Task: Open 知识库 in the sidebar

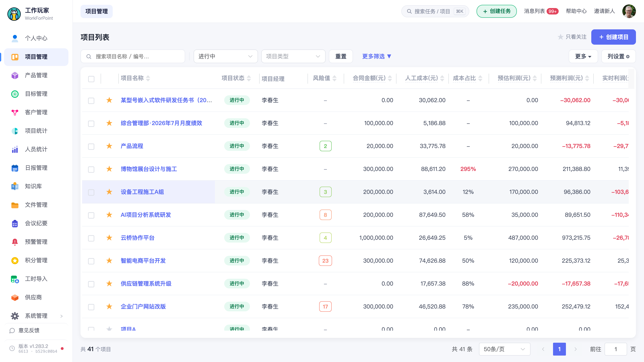Action: pos(36,186)
